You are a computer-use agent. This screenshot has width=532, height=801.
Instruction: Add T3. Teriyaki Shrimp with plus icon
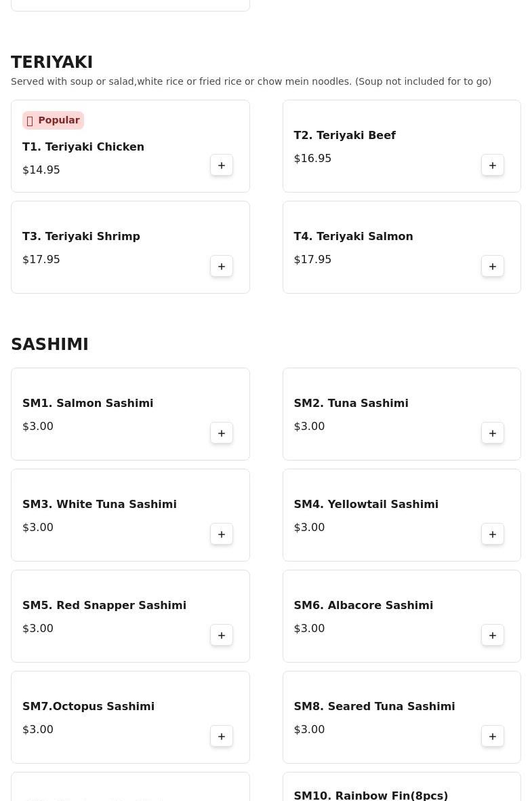(222, 266)
